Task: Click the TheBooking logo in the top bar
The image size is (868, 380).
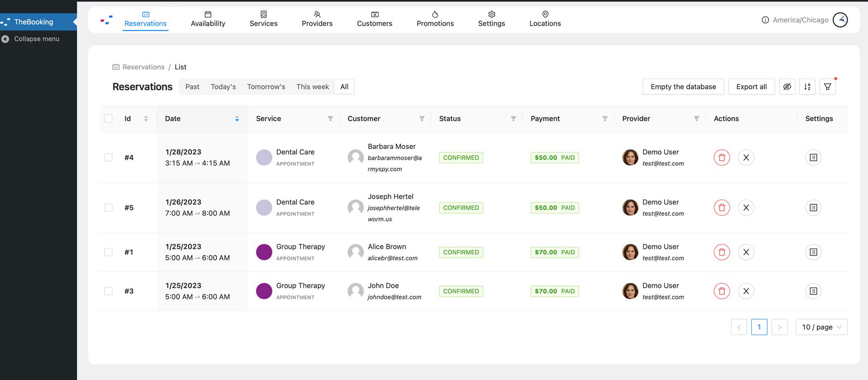Action: click(107, 20)
